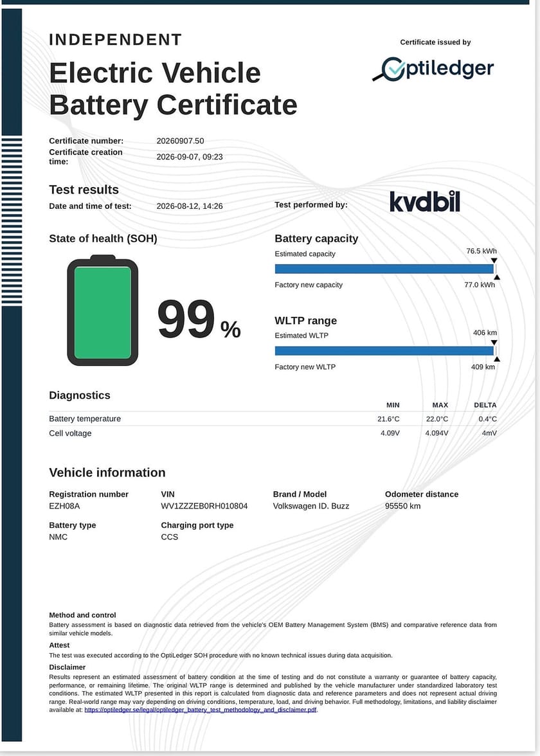Image resolution: width=540 pixels, height=756 pixels.
Task: Click the battery temperature minimum 21.6°C
Action: coord(388,419)
